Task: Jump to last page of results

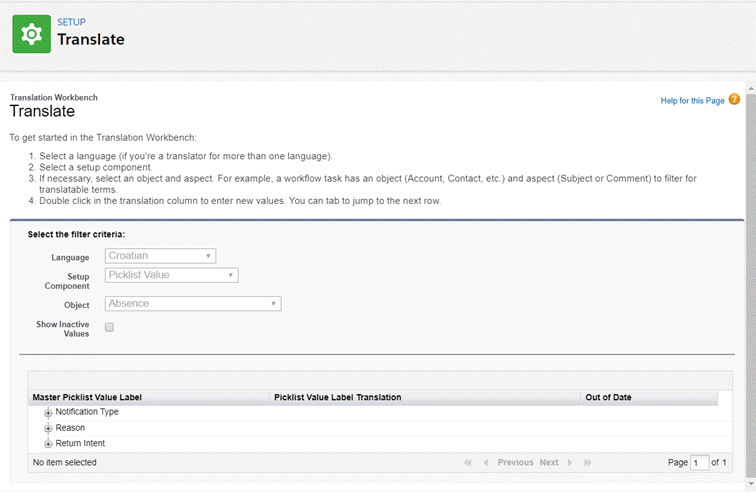Action: [x=588, y=463]
